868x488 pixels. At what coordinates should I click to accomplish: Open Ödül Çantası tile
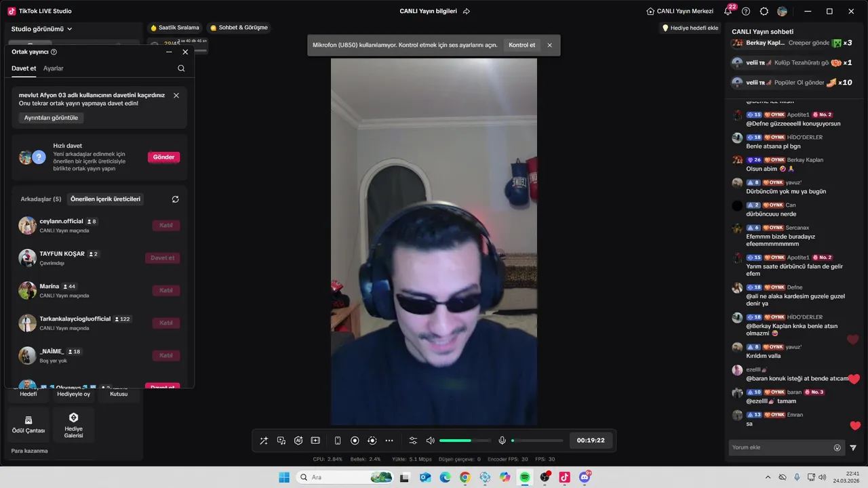[x=28, y=425]
